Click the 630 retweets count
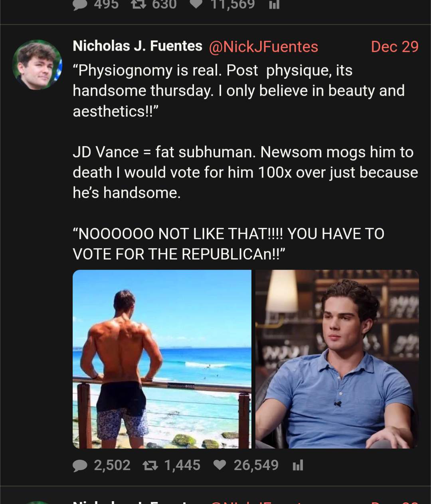The image size is (431, 504). pyautogui.click(x=164, y=4)
